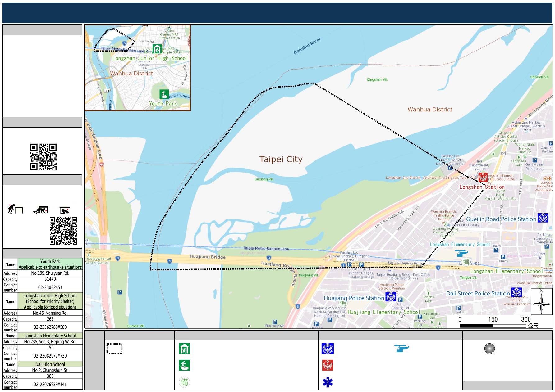555x392 pixels.
Task: Click contact number '02-23362789#500'
Action: (50, 327)
